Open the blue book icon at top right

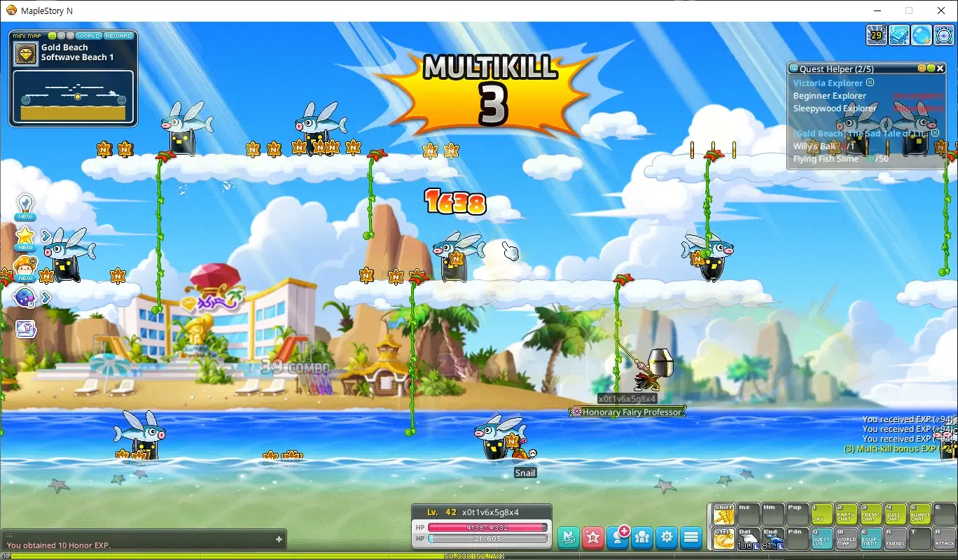(899, 35)
